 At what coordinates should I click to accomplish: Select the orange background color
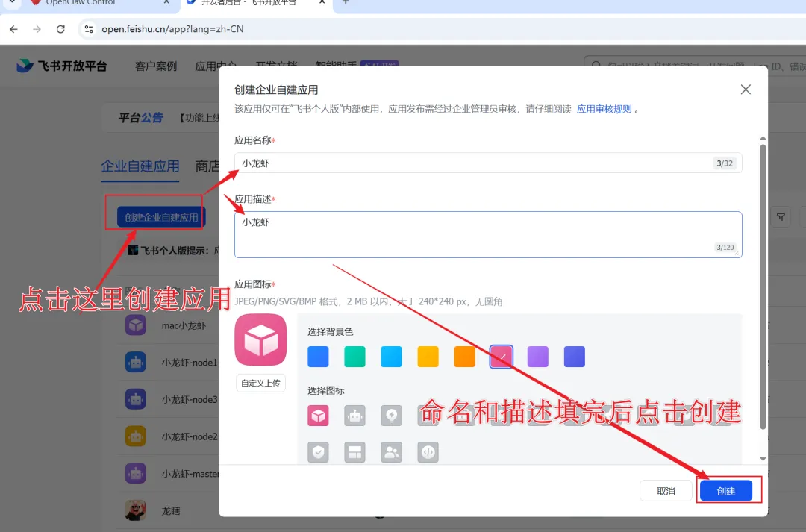pos(465,357)
